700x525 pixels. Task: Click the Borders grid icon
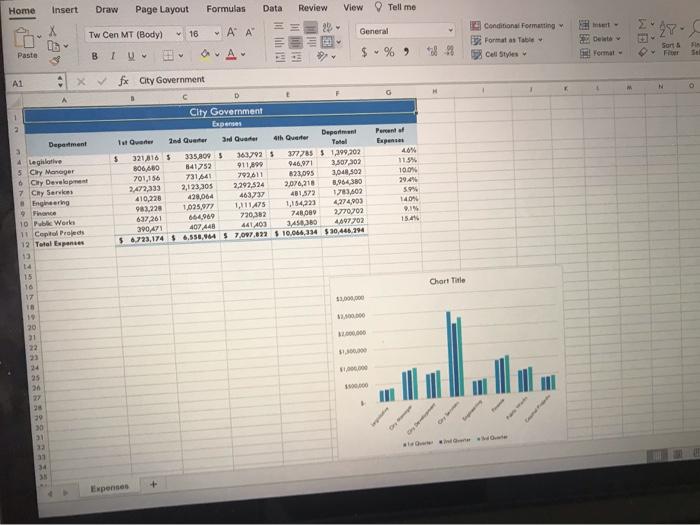(x=168, y=56)
